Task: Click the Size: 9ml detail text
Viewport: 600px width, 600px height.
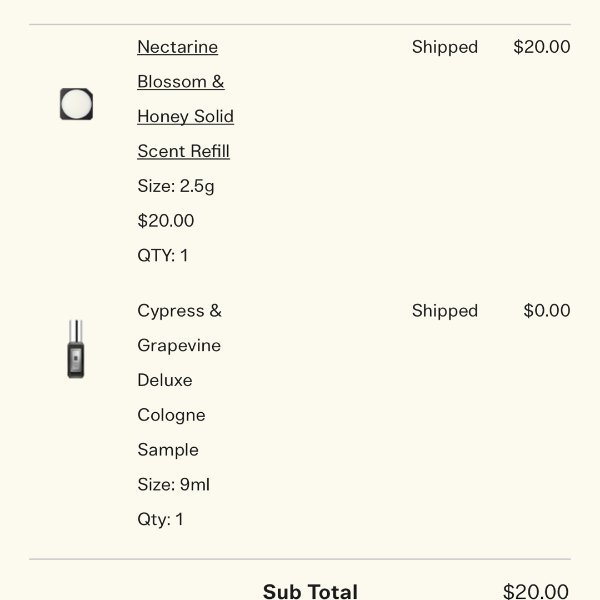Action: [x=174, y=484]
